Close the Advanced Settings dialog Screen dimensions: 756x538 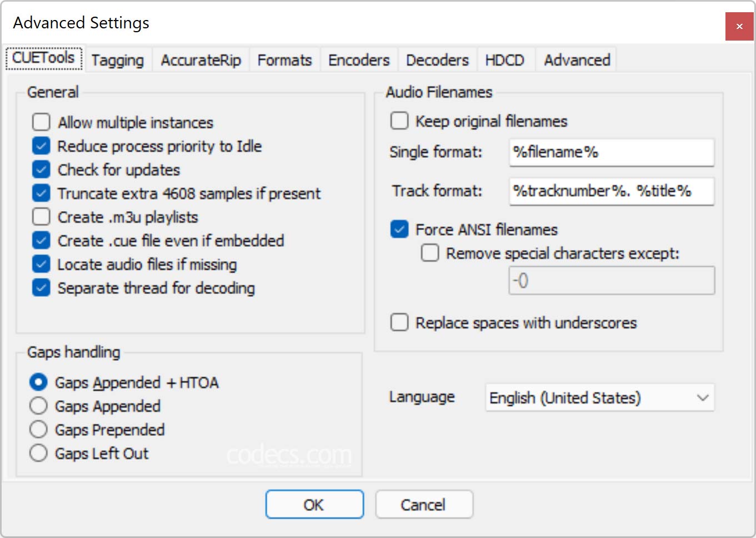pos(739,26)
